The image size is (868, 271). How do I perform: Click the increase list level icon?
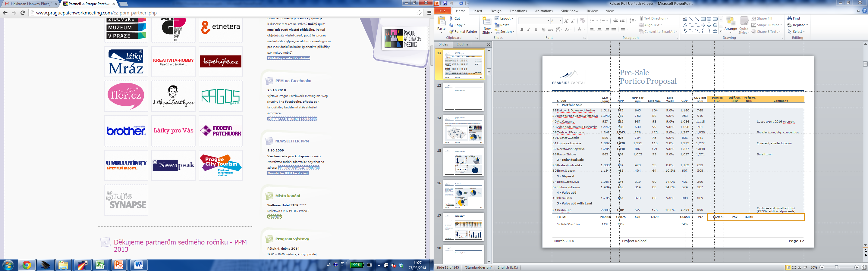tap(622, 21)
